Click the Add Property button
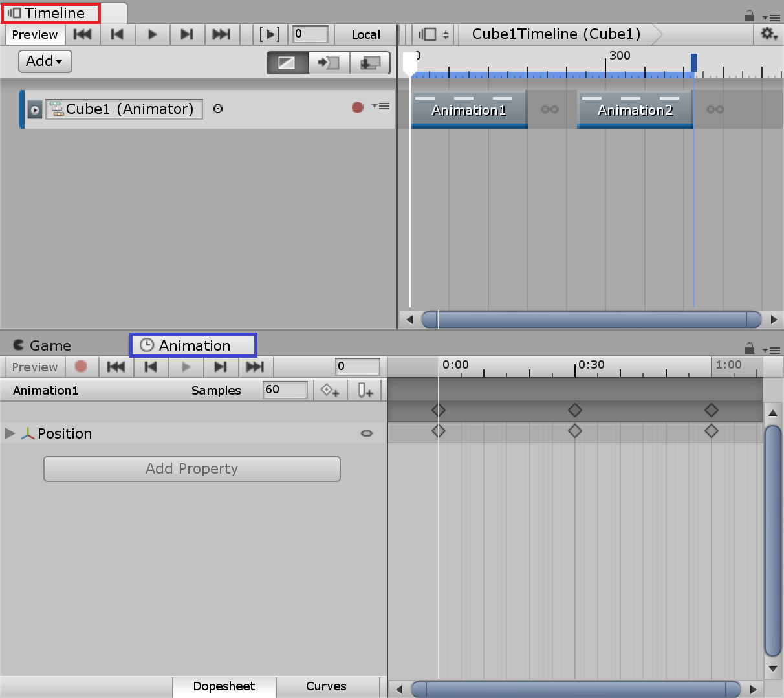 [x=191, y=469]
